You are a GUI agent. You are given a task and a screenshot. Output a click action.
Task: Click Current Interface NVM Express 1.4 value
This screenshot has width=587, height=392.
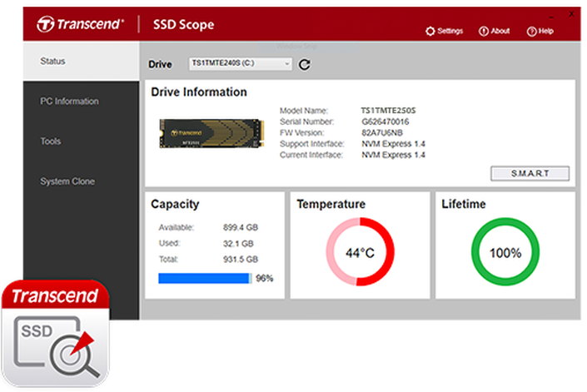click(x=393, y=155)
